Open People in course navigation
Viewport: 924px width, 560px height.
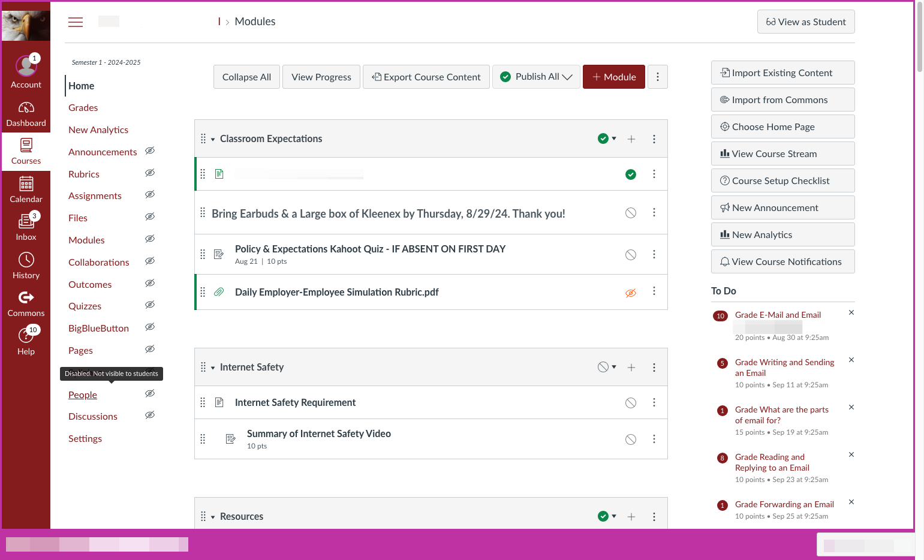coord(83,395)
